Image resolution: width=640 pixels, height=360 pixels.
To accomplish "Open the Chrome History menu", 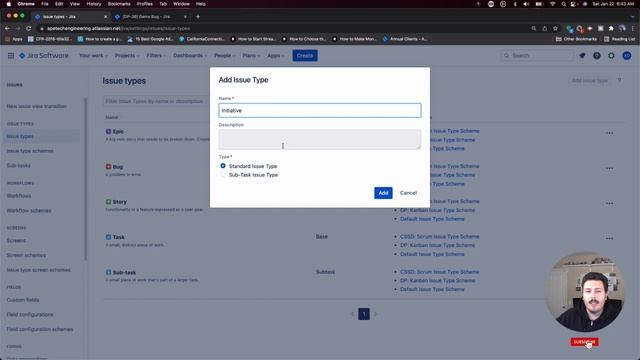I will click(x=93, y=4).
